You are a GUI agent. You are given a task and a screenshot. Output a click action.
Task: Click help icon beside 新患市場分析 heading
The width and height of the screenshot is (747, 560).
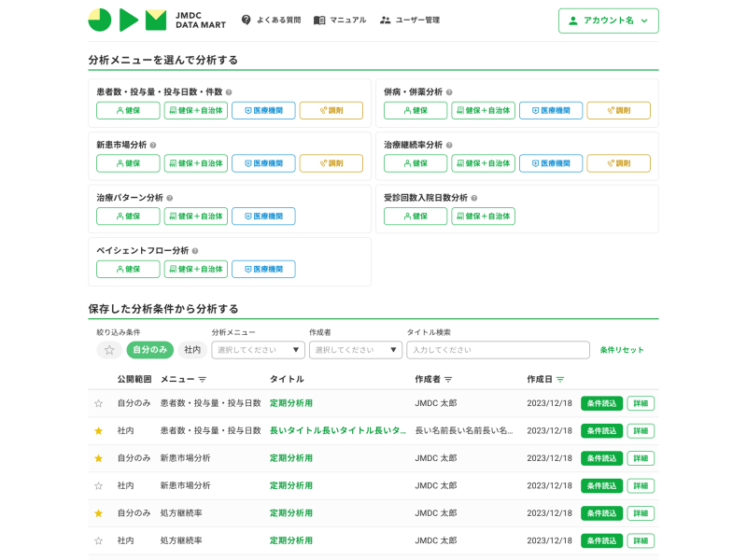153,146
